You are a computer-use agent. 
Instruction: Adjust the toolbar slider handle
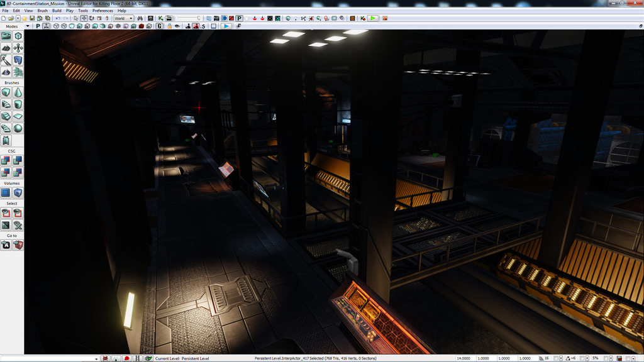pos(199,18)
